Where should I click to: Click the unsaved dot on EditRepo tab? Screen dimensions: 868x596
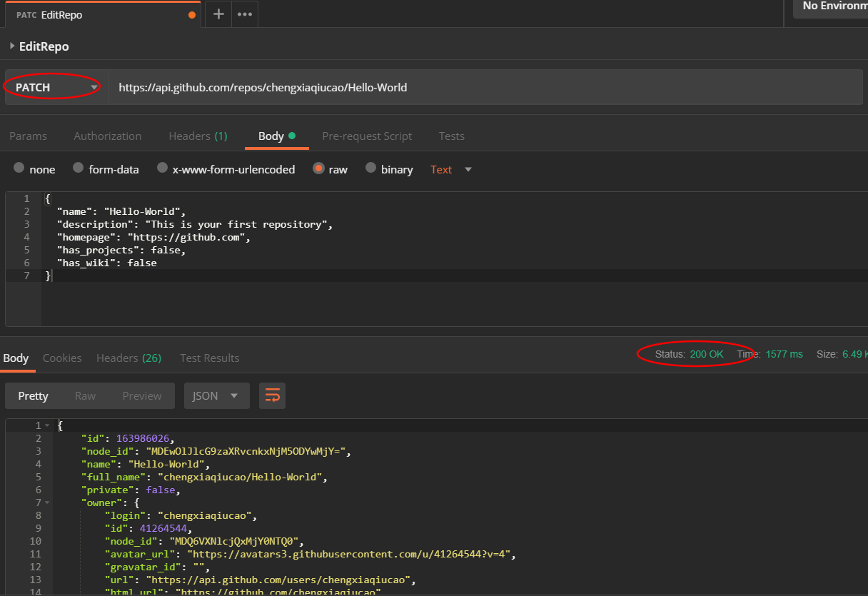tap(192, 15)
